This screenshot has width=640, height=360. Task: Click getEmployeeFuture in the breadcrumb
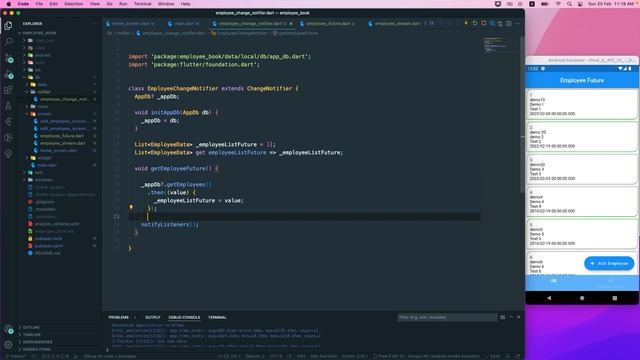tap(298, 33)
